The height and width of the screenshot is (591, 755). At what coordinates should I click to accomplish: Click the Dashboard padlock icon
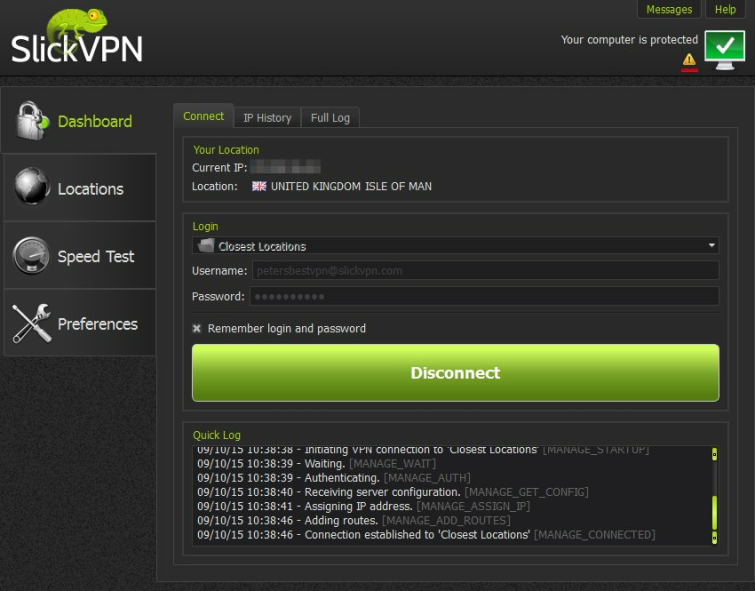point(32,120)
